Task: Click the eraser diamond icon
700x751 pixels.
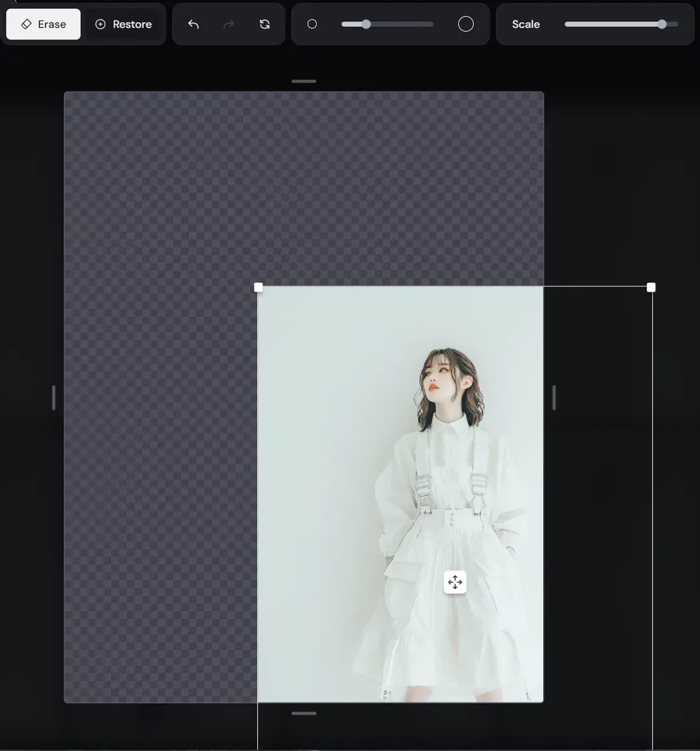Action: click(x=27, y=24)
